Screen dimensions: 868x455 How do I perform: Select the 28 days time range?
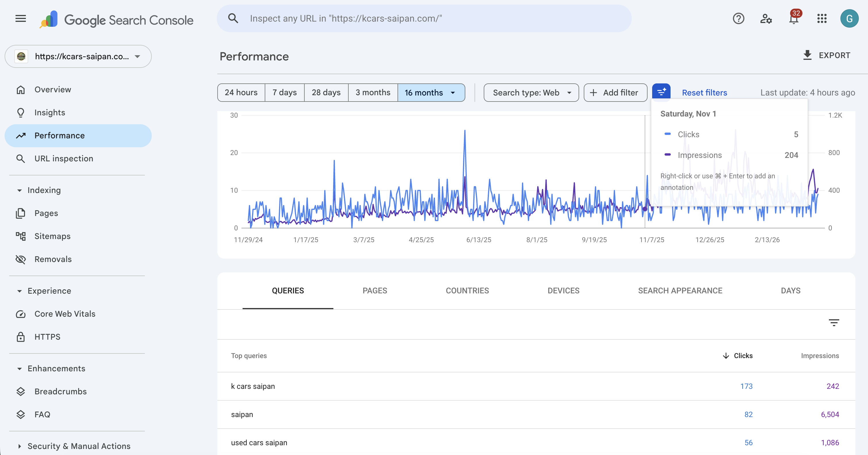coord(325,92)
